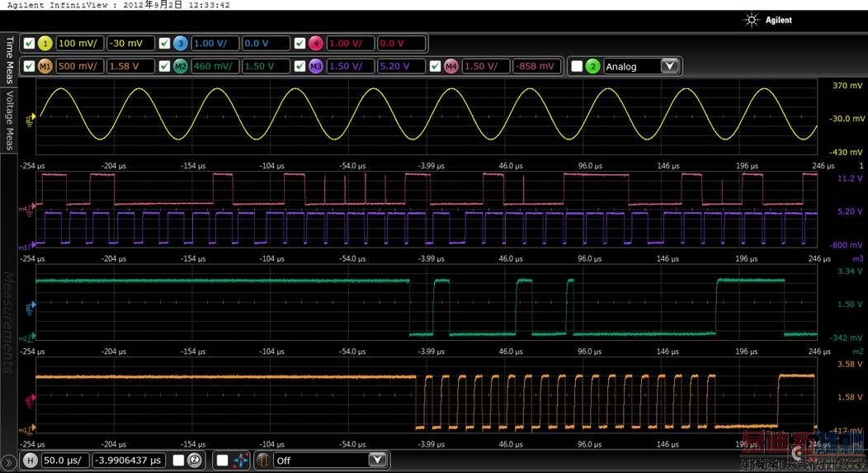Open the Measurements side tab
This screenshot has width=868, height=473.
pyautogui.click(x=9, y=321)
